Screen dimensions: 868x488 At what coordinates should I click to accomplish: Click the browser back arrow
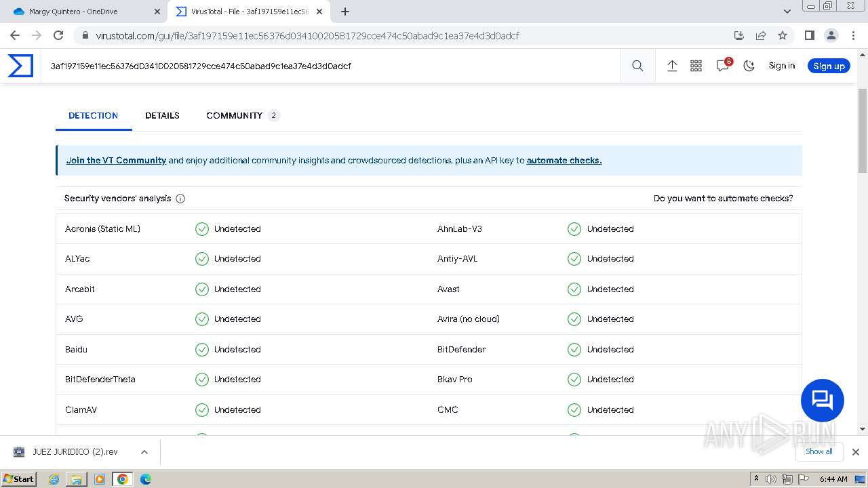(x=15, y=35)
